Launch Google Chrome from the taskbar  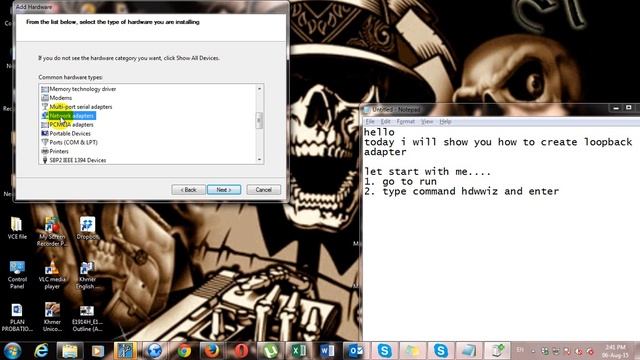(x=184, y=351)
